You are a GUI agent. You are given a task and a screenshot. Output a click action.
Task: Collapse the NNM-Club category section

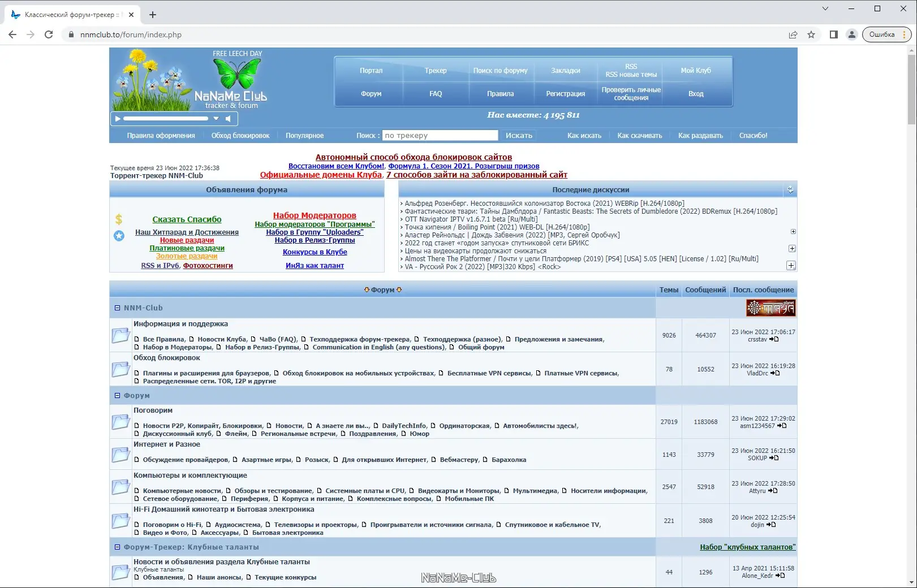click(x=118, y=308)
